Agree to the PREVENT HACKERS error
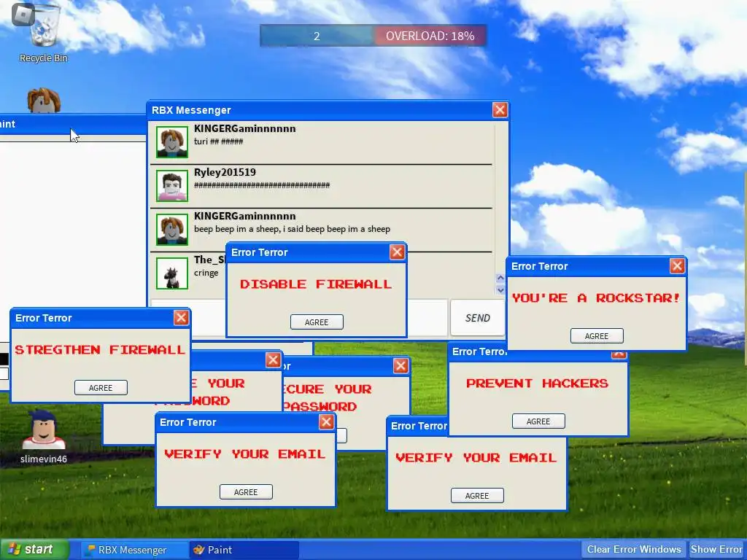The height and width of the screenshot is (560, 747). 539,421
